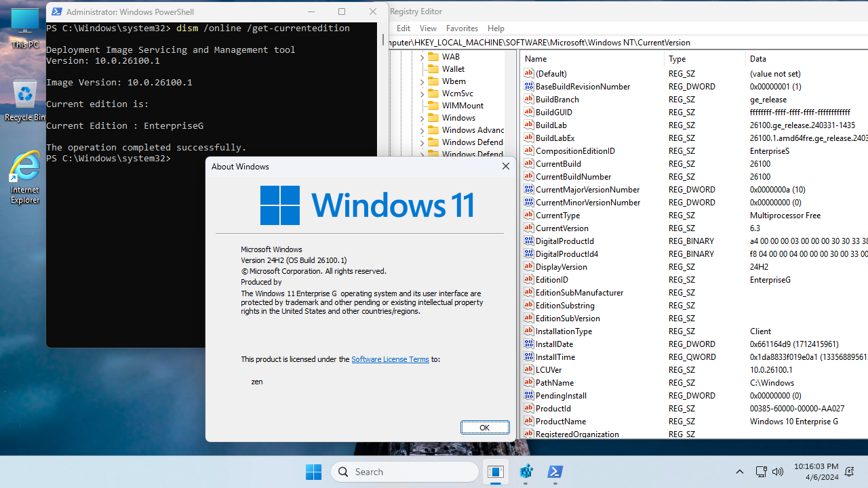Select CurrentMajorVersionNumber DWORD icon
This screenshot has height=488, width=868.
(529, 189)
